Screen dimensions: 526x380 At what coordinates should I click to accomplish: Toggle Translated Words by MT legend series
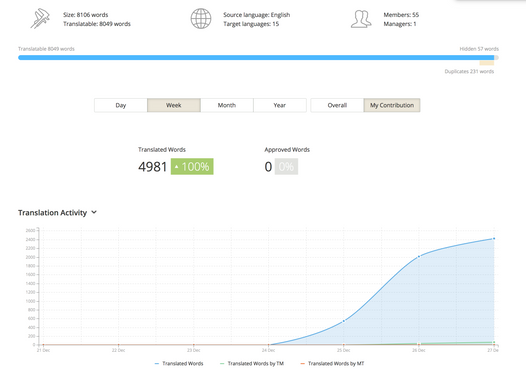coord(332,364)
